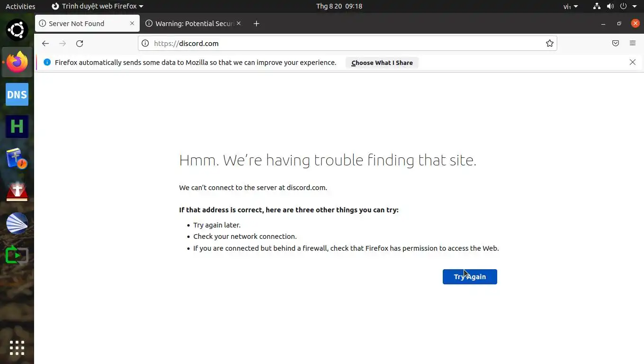Open the blue book cross dock app
This screenshot has width=644, height=364.
point(17,159)
